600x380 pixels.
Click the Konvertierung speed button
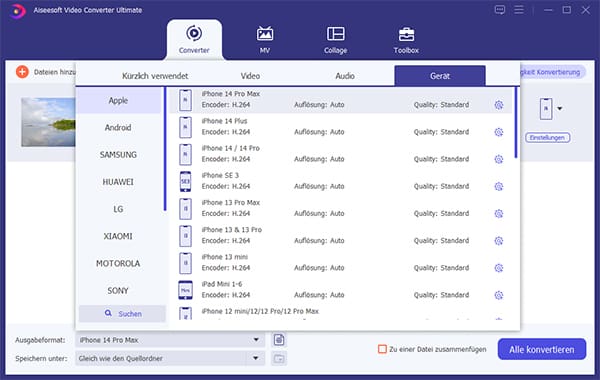pos(552,72)
